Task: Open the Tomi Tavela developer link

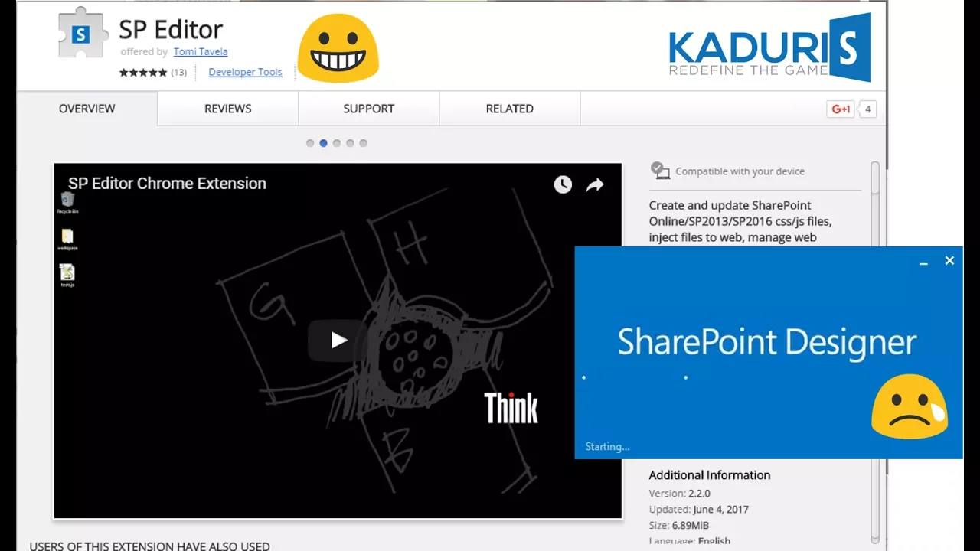Action: (x=201, y=51)
